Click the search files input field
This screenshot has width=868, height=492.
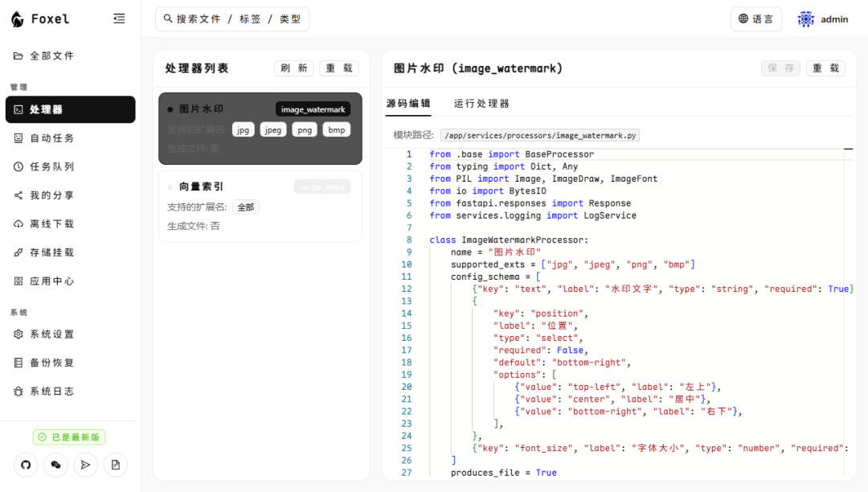point(232,19)
